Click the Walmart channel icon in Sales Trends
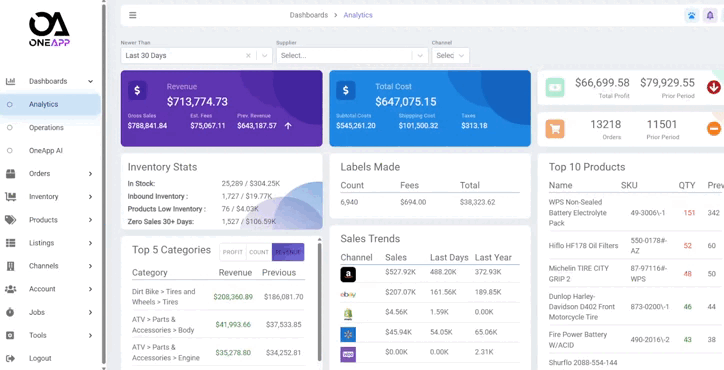Screen dimensions: 724x370 coord(348,334)
